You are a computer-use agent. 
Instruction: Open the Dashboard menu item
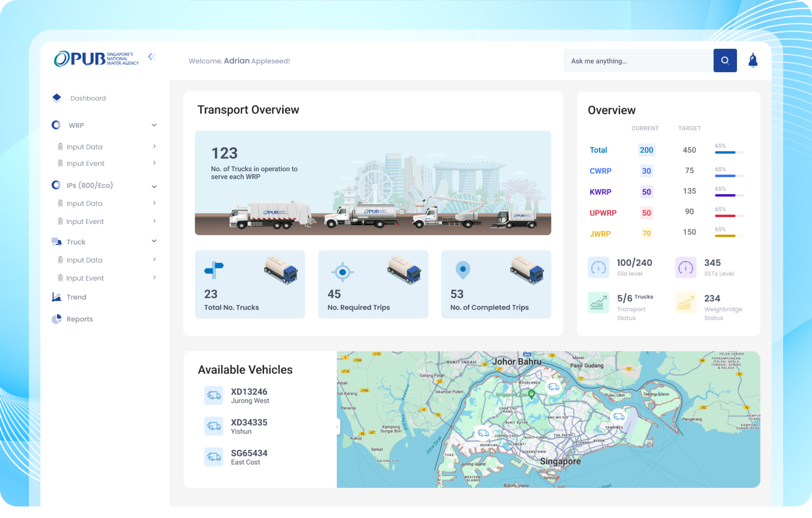[88, 98]
